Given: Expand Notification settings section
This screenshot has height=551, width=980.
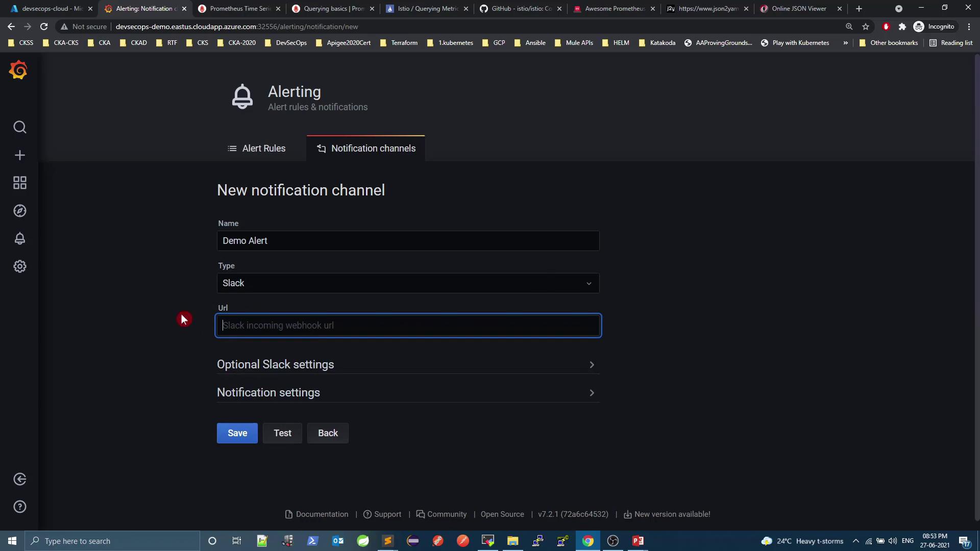Looking at the screenshot, I should pos(408,392).
